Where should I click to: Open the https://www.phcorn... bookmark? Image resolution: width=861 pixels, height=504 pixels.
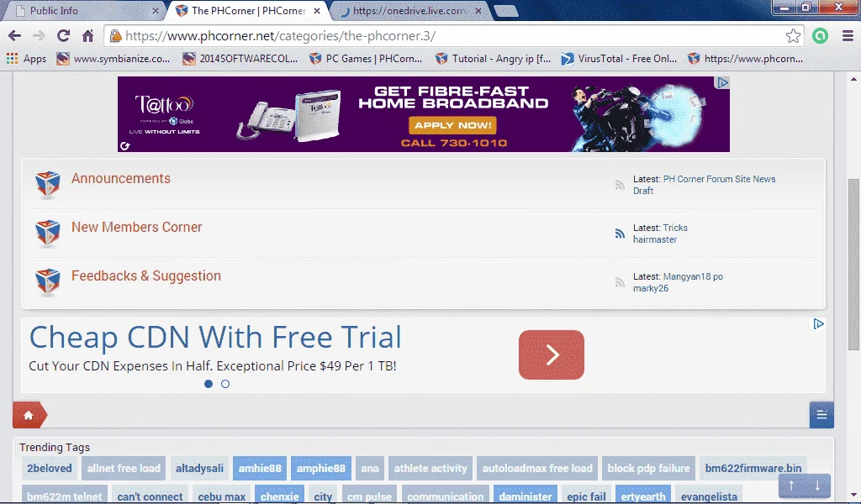[x=745, y=59]
